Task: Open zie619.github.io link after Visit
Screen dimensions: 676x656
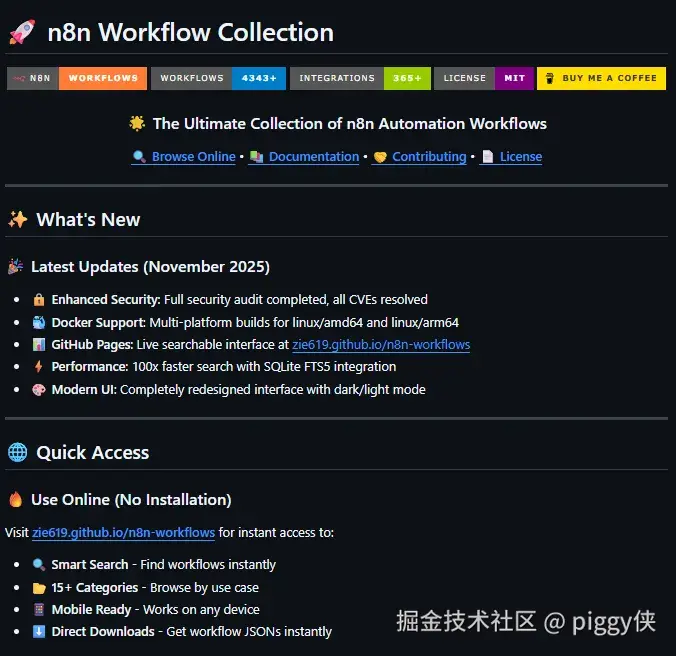Action: pos(123,533)
